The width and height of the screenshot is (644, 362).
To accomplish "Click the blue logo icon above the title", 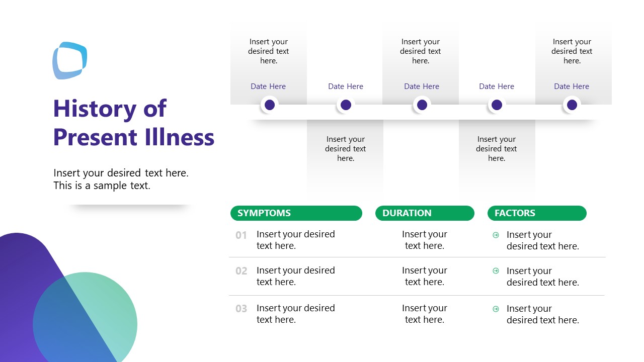I will 70,60.
